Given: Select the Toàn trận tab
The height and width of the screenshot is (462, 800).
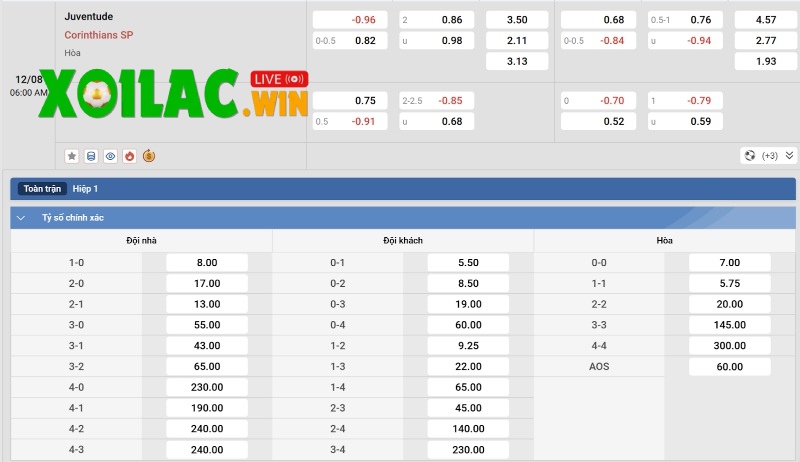Looking at the screenshot, I should 42,188.
